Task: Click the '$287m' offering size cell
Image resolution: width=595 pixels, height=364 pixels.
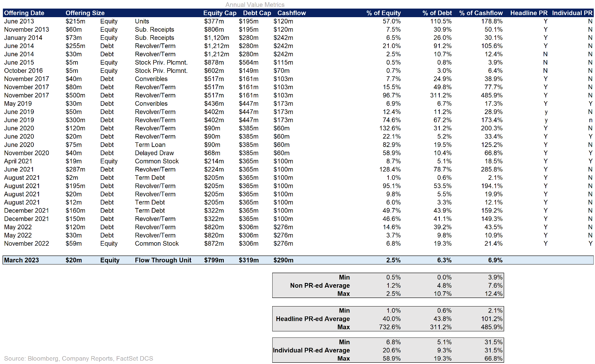Action: pyautogui.click(x=75, y=169)
